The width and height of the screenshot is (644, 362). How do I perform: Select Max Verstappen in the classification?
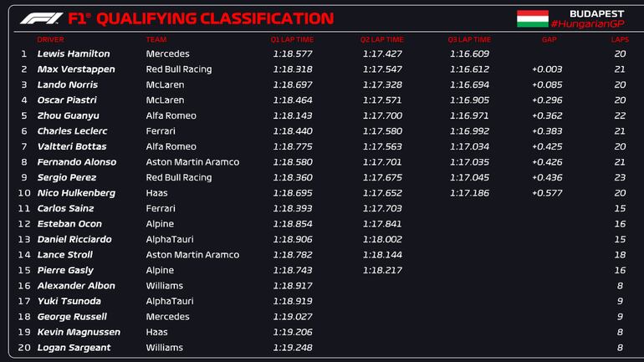pos(76,69)
